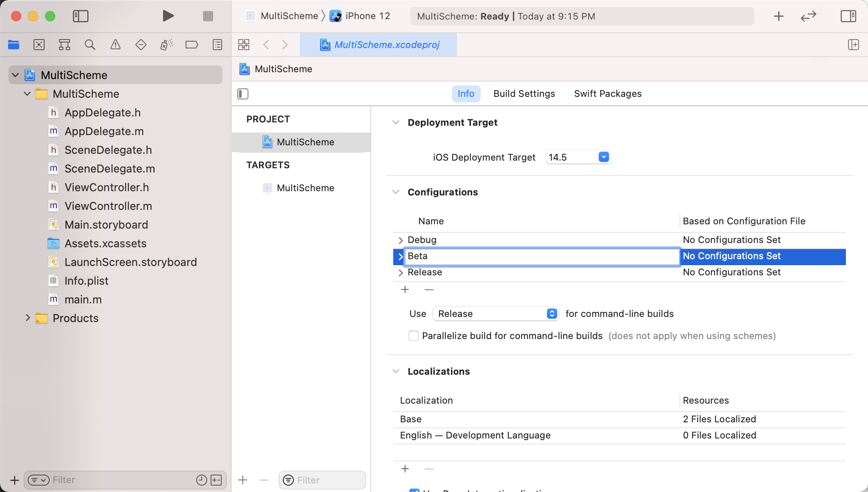Viewport: 868px width, 492px height.
Task: Open iOS Deployment Target dropdown
Action: 603,157
